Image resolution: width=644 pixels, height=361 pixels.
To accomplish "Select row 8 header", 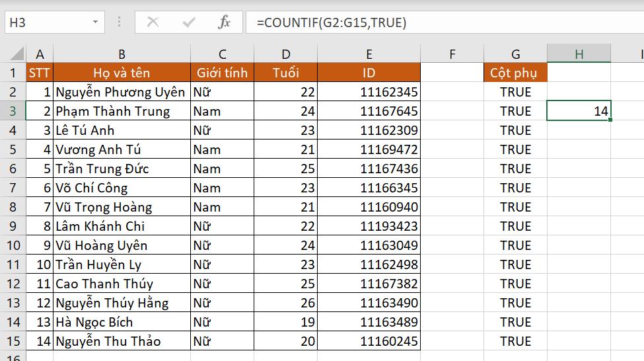I will tap(13, 207).
